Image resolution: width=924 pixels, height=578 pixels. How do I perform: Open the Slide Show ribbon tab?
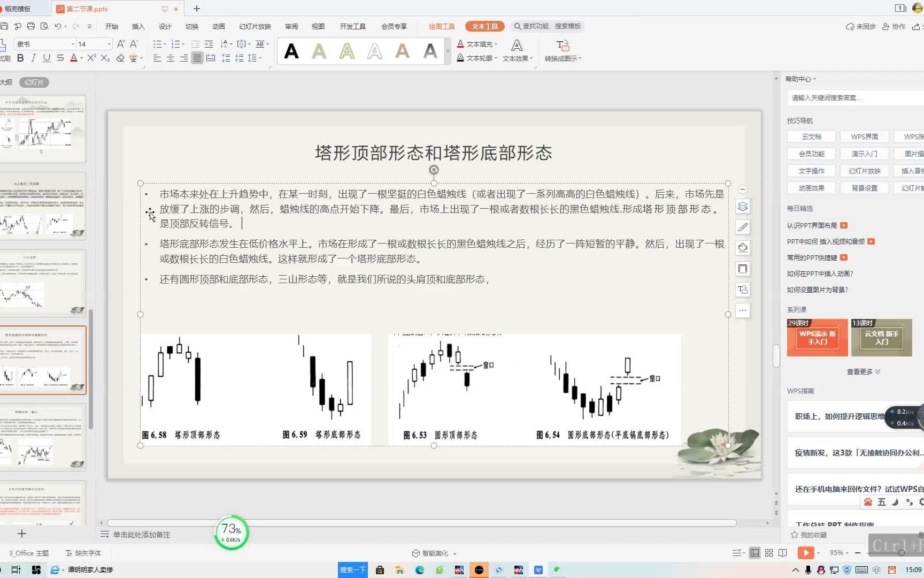(x=255, y=26)
